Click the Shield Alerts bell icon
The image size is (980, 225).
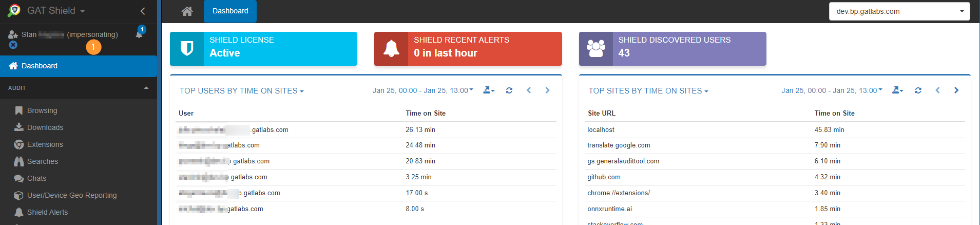tap(19, 212)
